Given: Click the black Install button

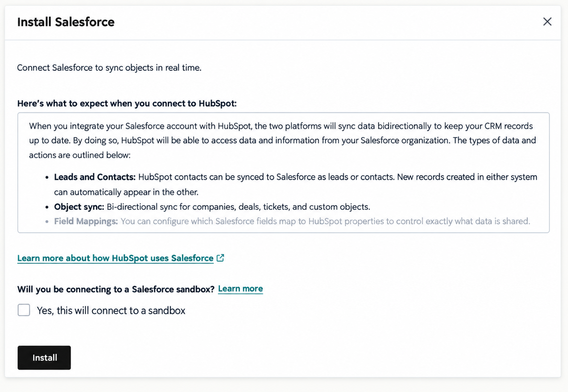Looking at the screenshot, I should (x=44, y=357).
